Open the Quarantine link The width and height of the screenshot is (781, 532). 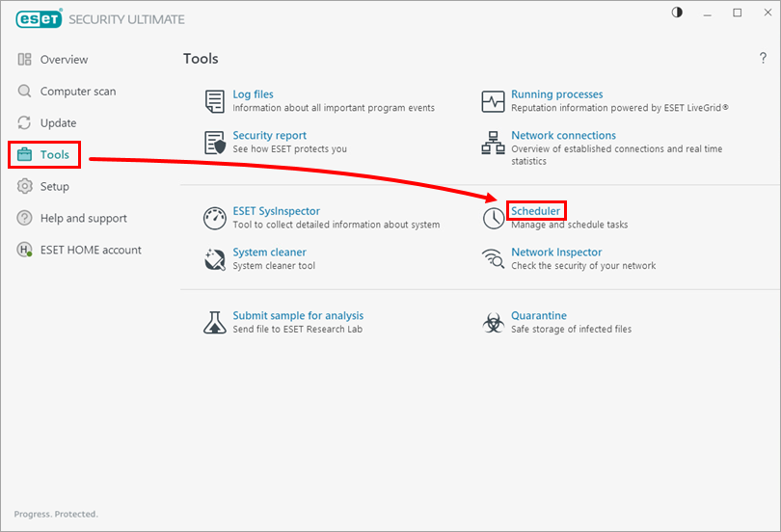tap(538, 316)
